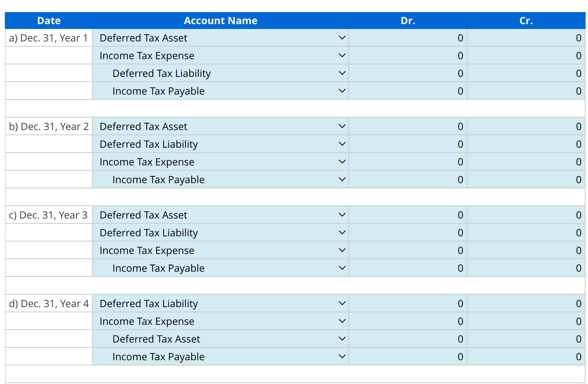Click Dr. field for Year 4 Deferred Tax Liability
The width and height of the screenshot is (588, 384).
click(x=408, y=303)
